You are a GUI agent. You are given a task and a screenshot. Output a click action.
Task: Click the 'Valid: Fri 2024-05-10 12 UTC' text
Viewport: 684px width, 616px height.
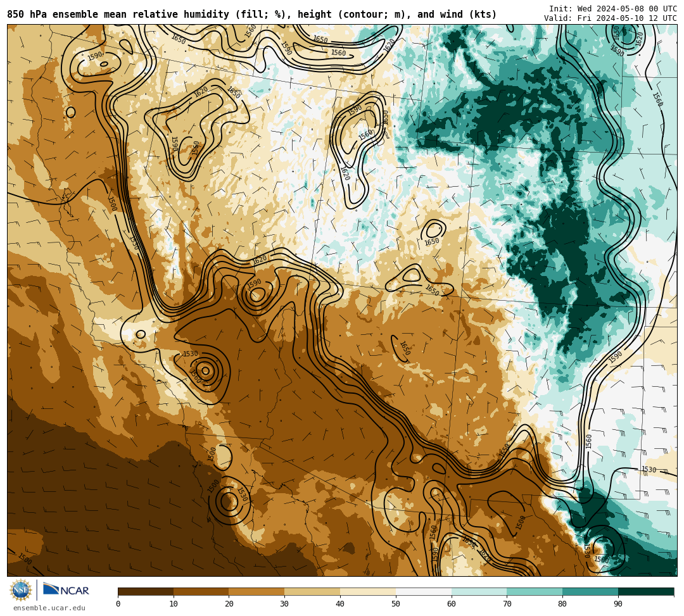pyautogui.click(x=611, y=18)
